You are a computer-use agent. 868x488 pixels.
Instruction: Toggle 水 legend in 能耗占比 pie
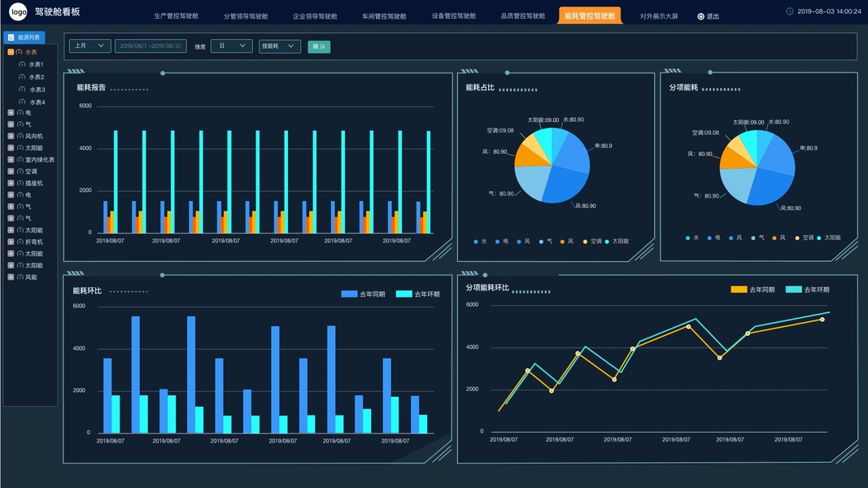pos(481,242)
